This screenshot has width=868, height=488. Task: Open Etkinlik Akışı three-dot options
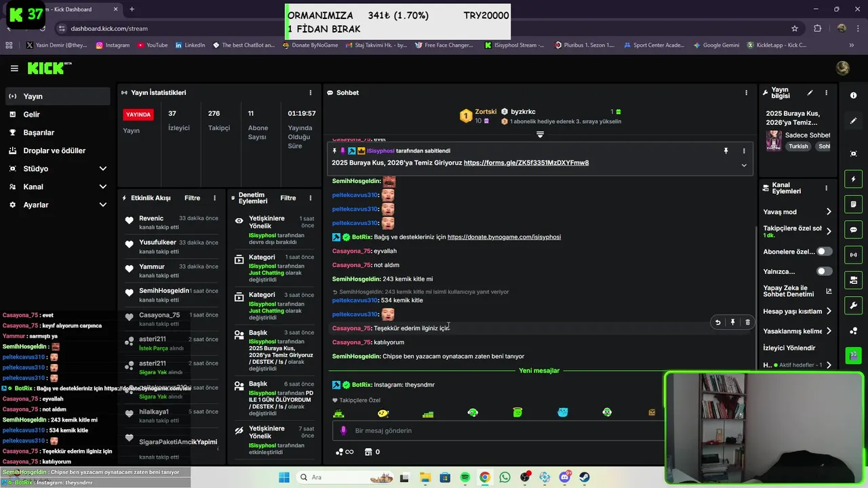tap(214, 198)
